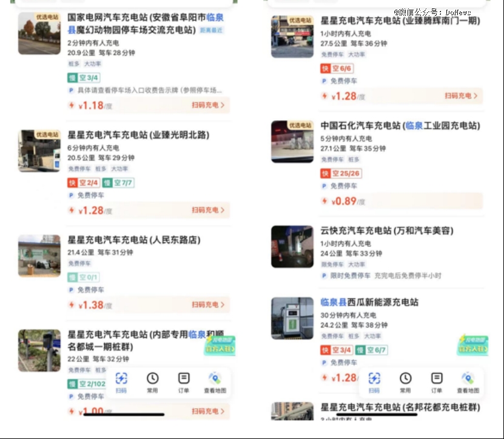
Task: Tap 查看地图 map icon in right panel
Action: (x=468, y=383)
